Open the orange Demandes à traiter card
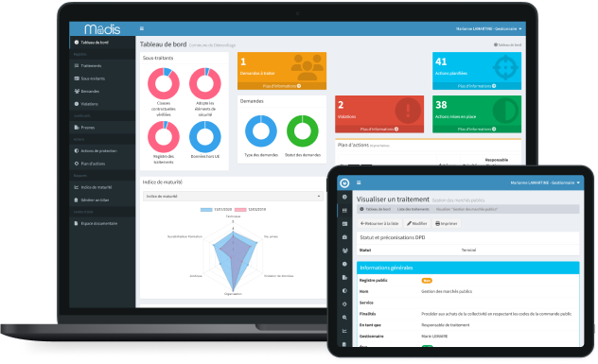The width and height of the screenshot is (598, 364). pos(282,71)
